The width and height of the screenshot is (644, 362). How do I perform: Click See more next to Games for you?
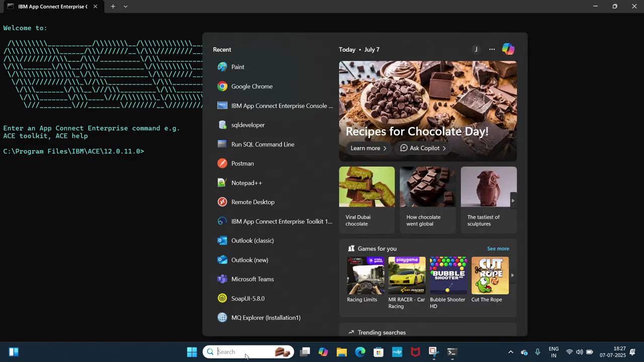pos(498,249)
